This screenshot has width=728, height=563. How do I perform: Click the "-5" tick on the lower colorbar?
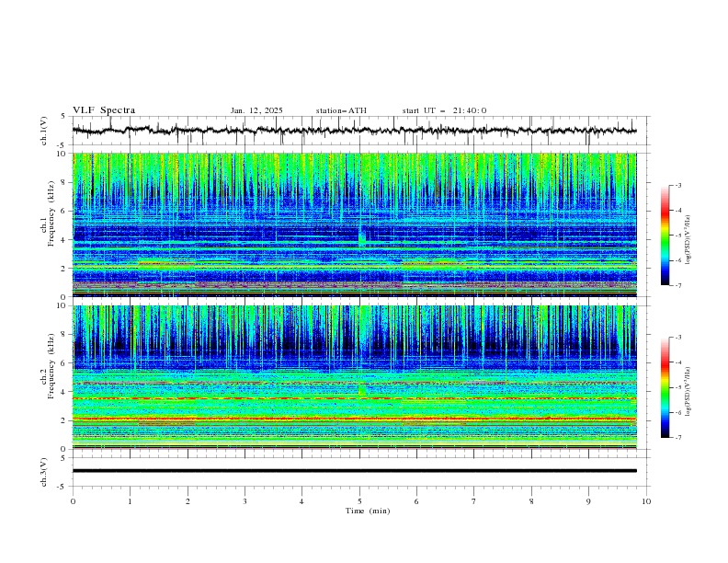point(677,387)
